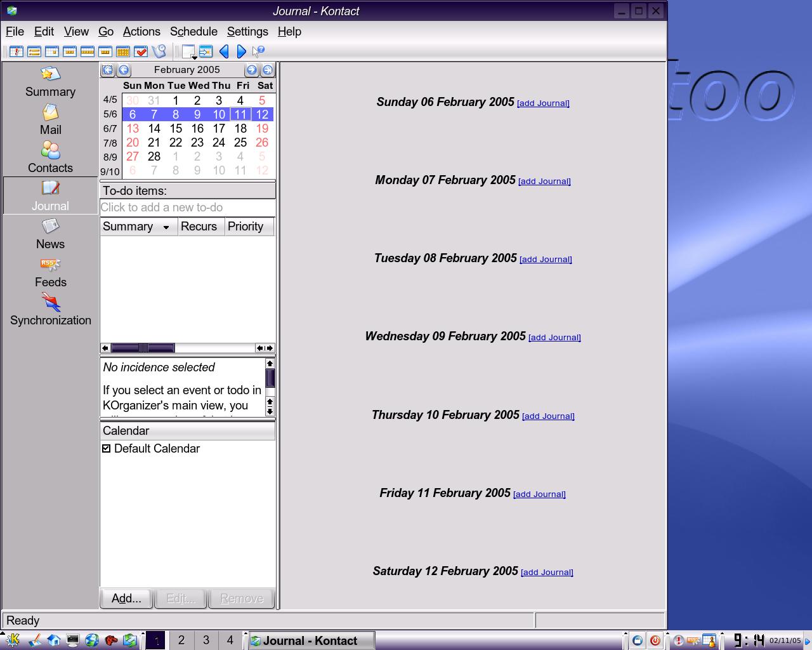Viewport: 812px width, 650px height.
Task: Click the Priority column header
Action: click(x=249, y=227)
